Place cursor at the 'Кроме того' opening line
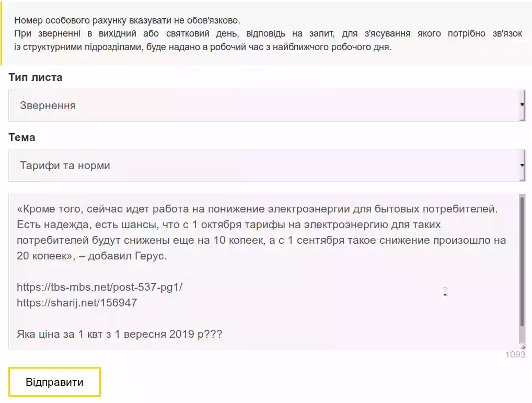532x403 pixels. [x=257, y=209]
